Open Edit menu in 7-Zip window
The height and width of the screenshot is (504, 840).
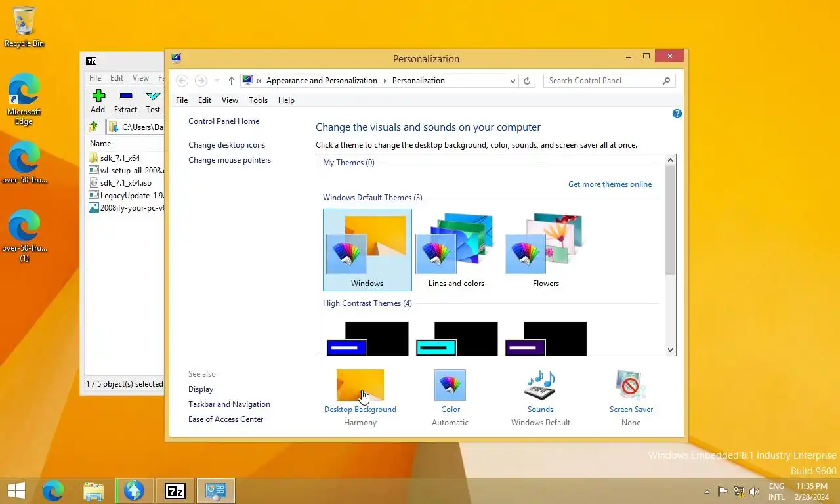[117, 78]
